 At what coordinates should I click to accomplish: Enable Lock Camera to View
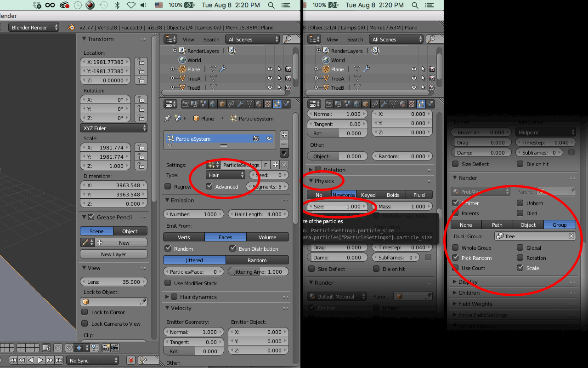(85, 323)
